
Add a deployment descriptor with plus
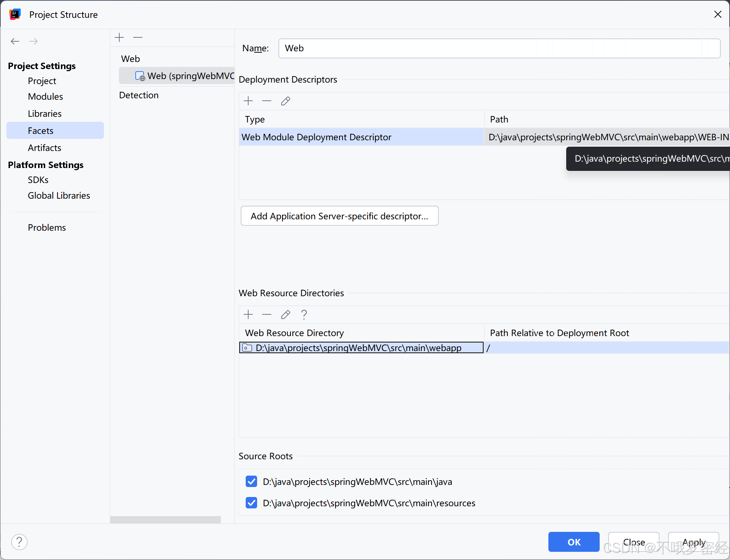(x=248, y=101)
